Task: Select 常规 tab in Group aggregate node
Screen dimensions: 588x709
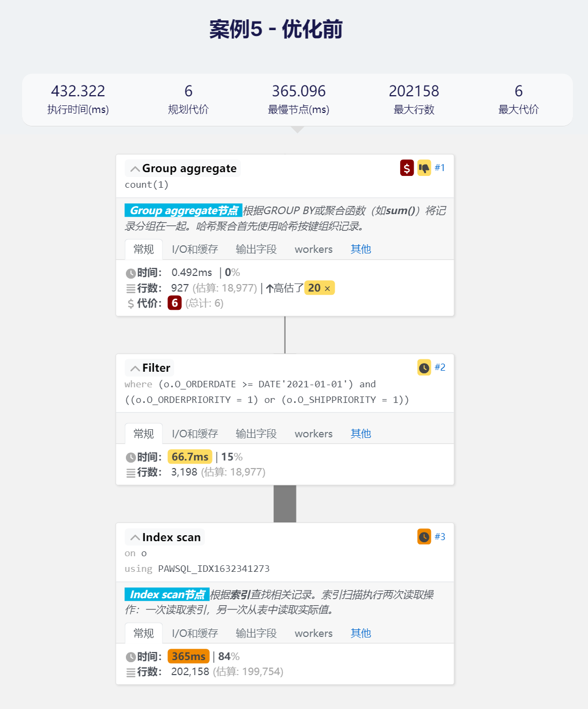Action: [x=144, y=249]
